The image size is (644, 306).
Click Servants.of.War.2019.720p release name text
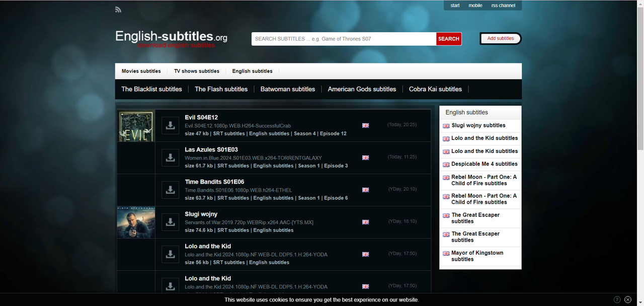click(249, 222)
